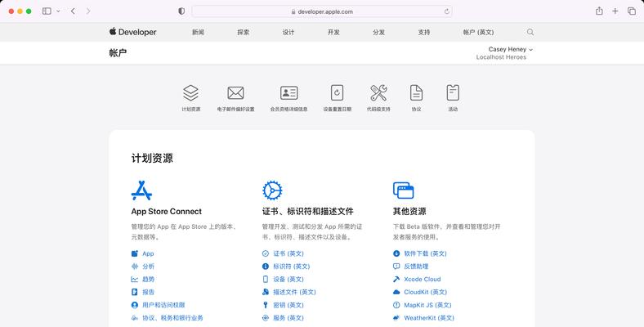This screenshot has height=327, width=644.
Task: Open the 设备 (英文) link
Action: pyautogui.click(x=288, y=279)
